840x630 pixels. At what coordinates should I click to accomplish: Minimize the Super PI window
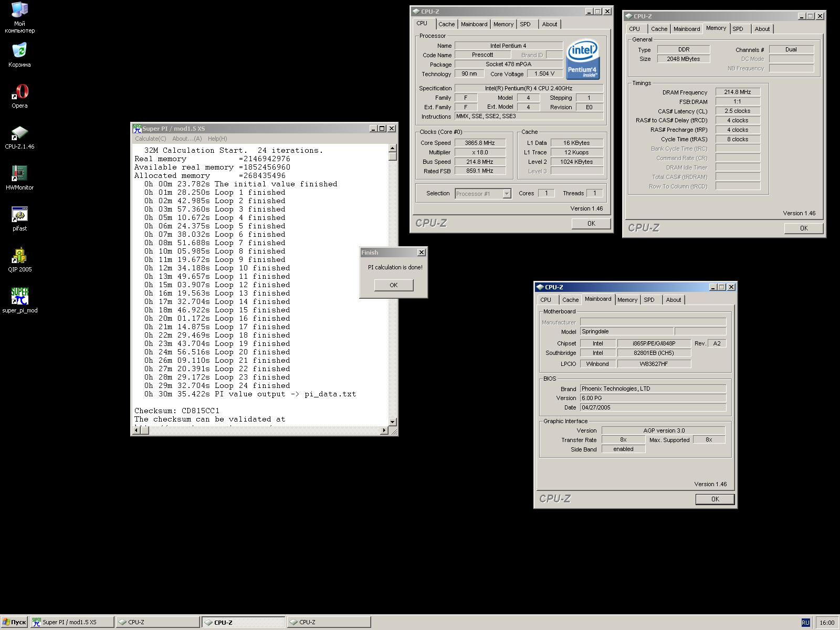tap(373, 129)
